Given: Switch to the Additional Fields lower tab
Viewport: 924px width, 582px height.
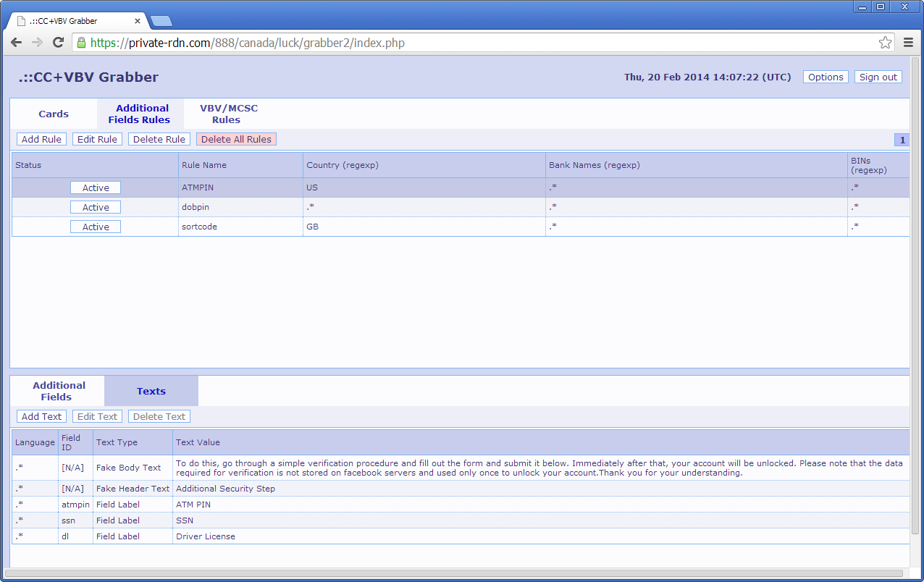Looking at the screenshot, I should [58, 391].
